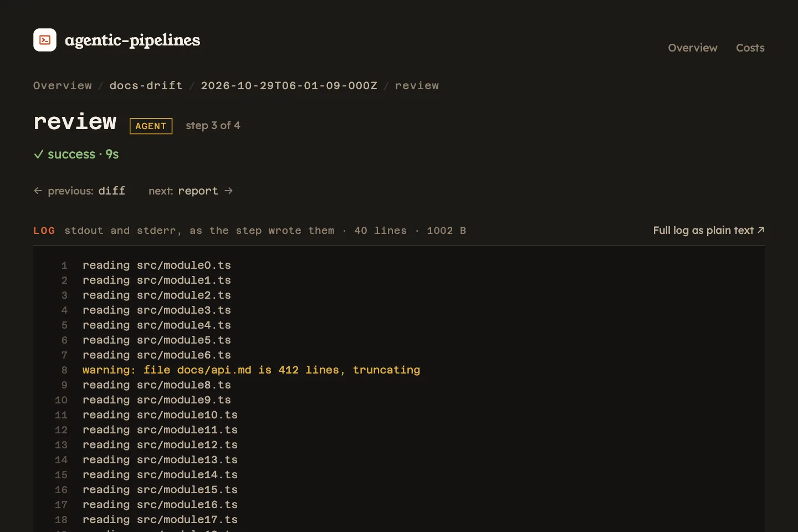Select log line 'reading src/module9.ts'
Image resolution: width=798 pixels, height=532 pixels.
[157, 400]
